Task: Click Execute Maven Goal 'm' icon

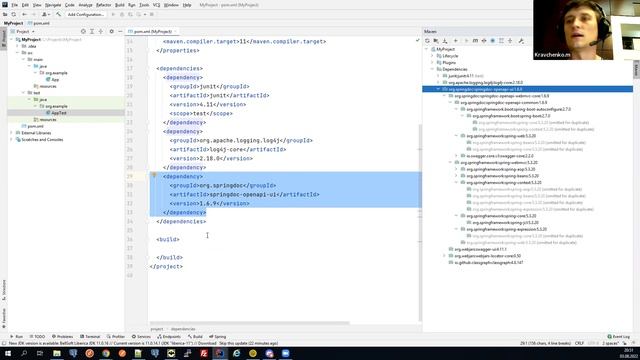Action: coord(475,41)
